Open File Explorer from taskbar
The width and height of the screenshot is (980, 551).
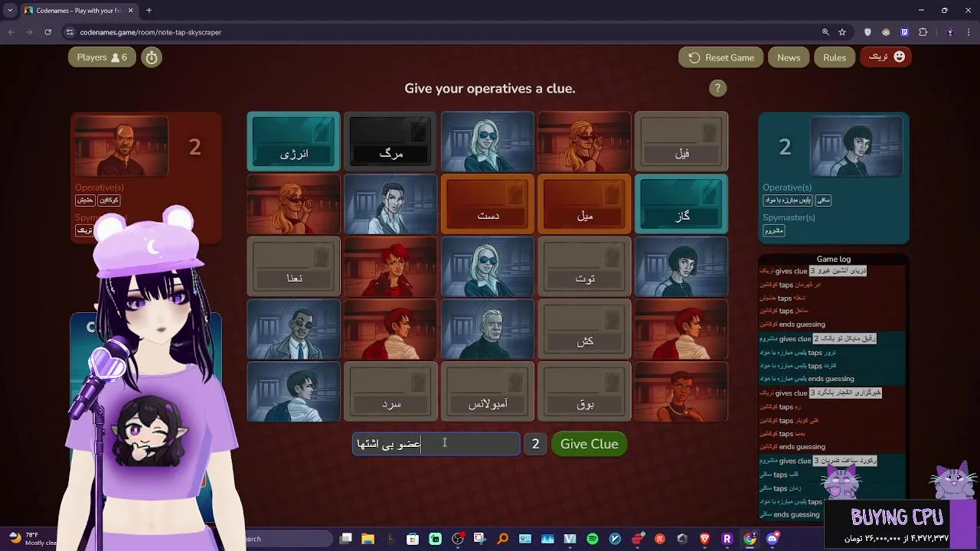click(367, 539)
